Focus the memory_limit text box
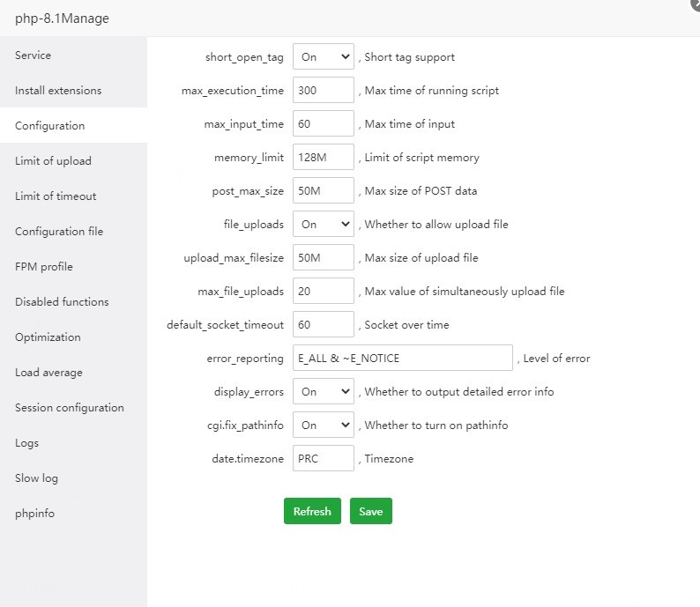700x607 pixels. point(323,158)
